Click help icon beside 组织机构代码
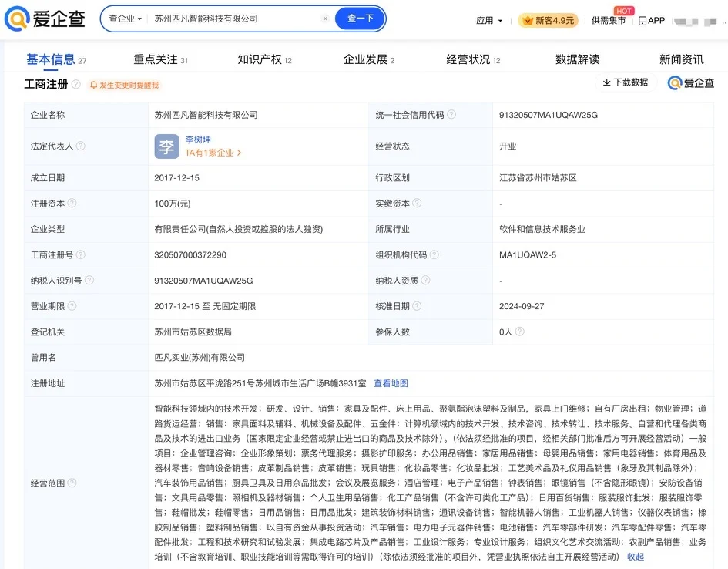The height and width of the screenshot is (569, 728). [x=434, y=254]
